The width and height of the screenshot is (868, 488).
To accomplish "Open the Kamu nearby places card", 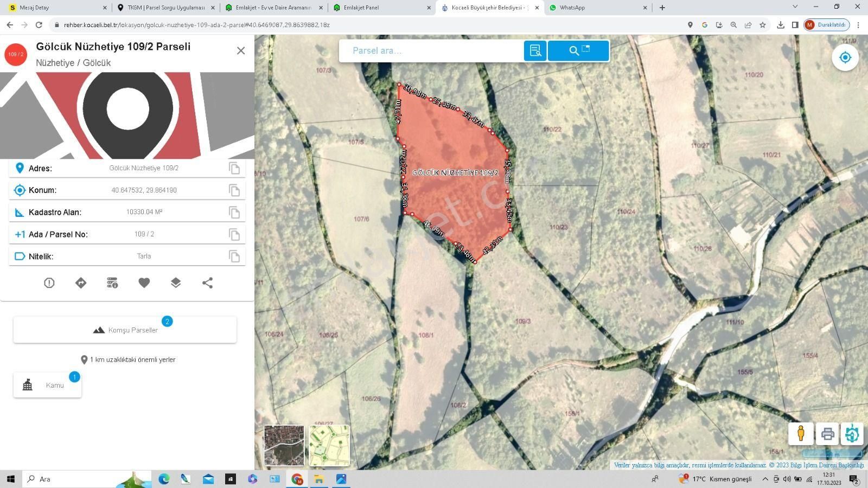I will tap(47, 385).
